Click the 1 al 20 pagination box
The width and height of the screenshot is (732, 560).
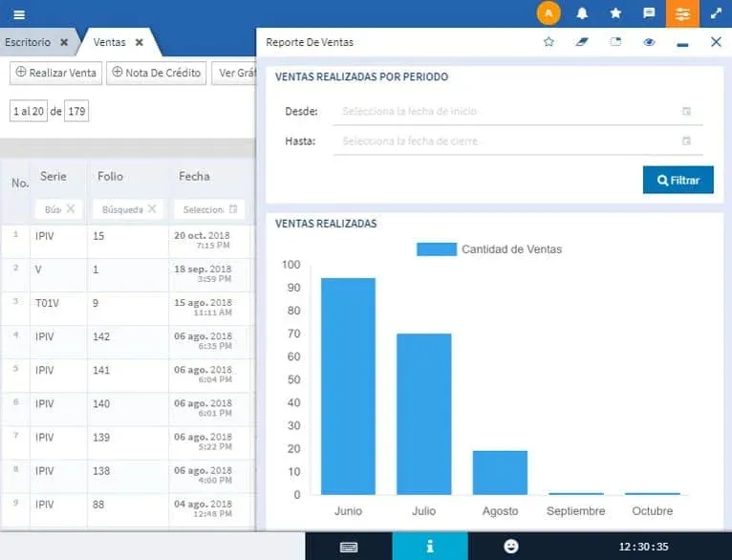[29, 111]
